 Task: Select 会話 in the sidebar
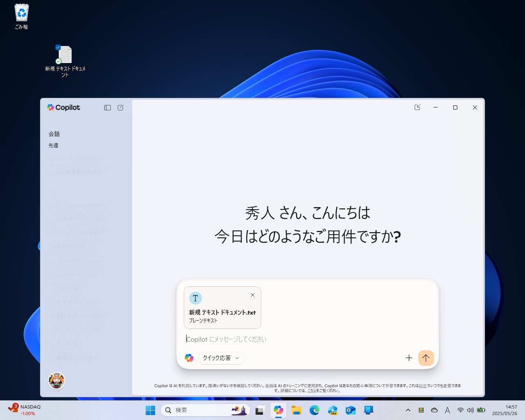click(x=54, y=134)
